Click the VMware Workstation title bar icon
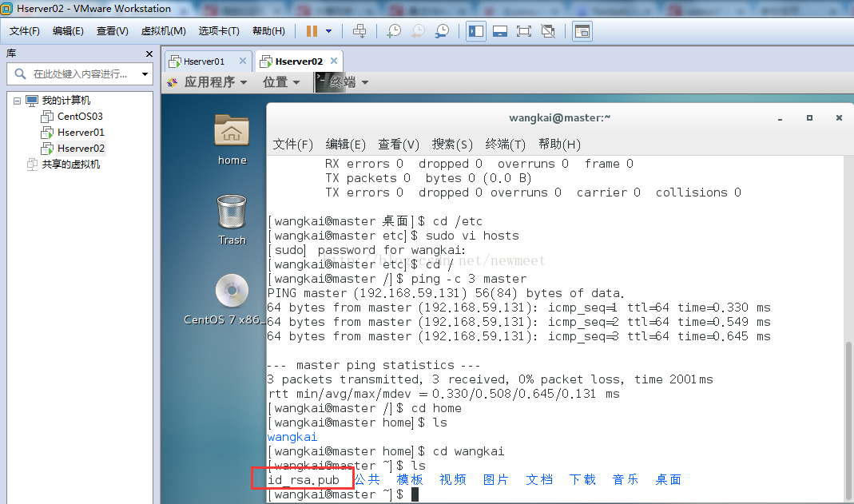The height and width of the screenshot is (504, 854). pyautogui.click(x=6, y=8)
